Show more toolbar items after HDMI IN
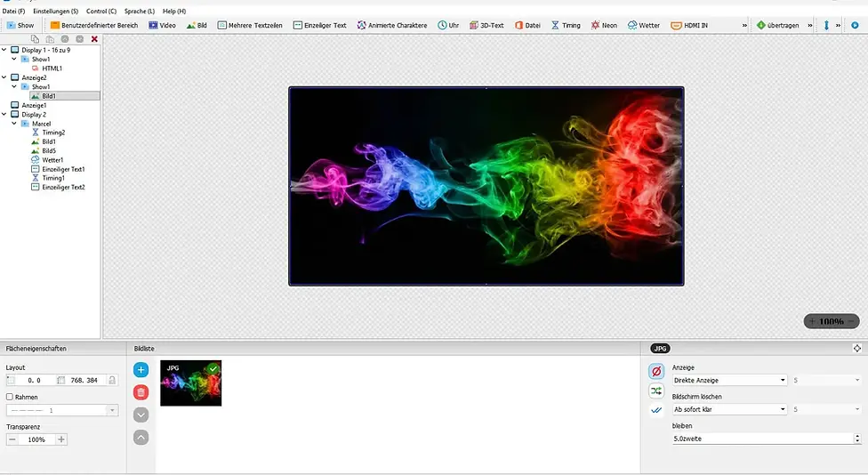This screenshot has height=475, width=868. pyautogui.click(x=744, y=26)
